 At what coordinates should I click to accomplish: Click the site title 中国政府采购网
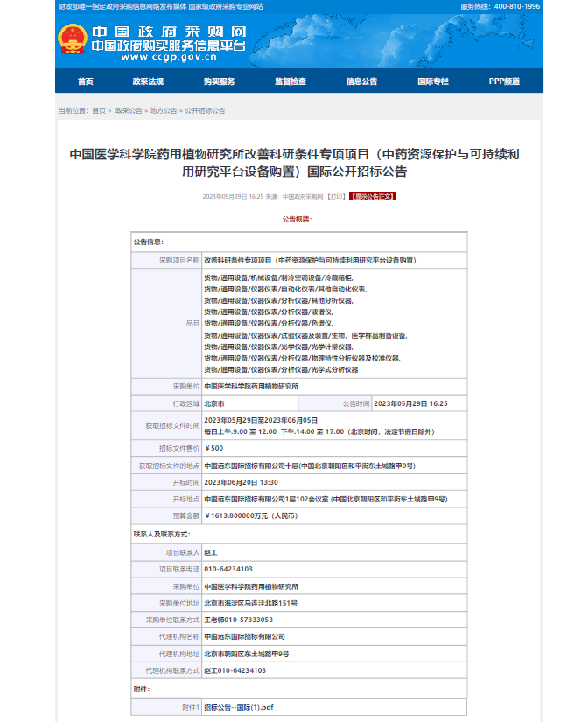(x=169, y=32)
